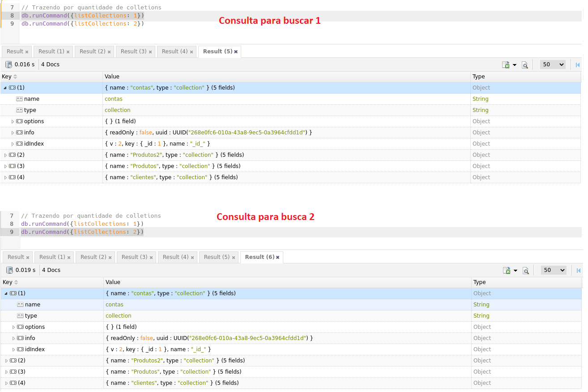Expand the idIndex field in the 0.016 s results

13,144
